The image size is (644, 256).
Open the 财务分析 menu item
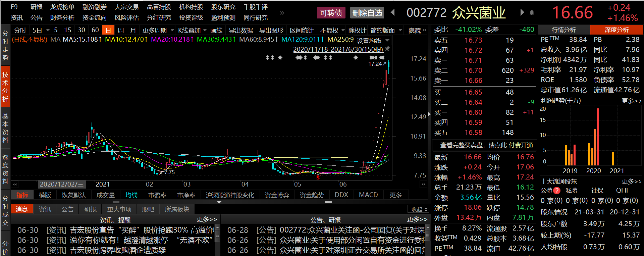click(x=62, y=18)
